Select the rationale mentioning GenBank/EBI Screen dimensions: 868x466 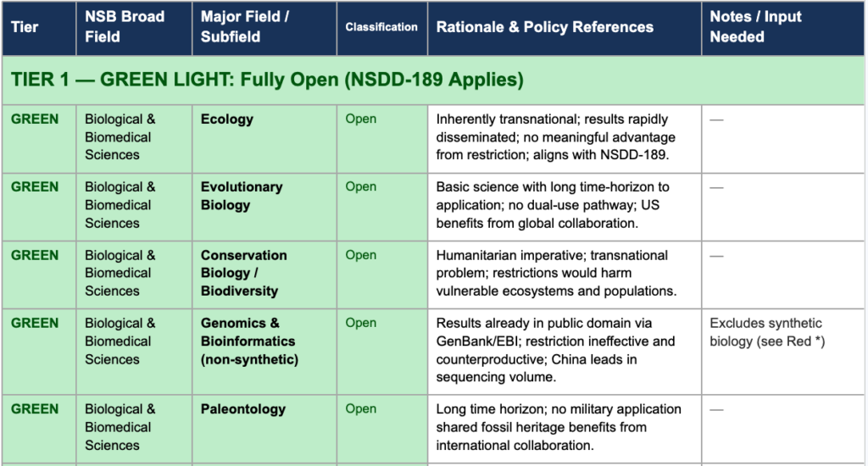click(x=555, y=350)
